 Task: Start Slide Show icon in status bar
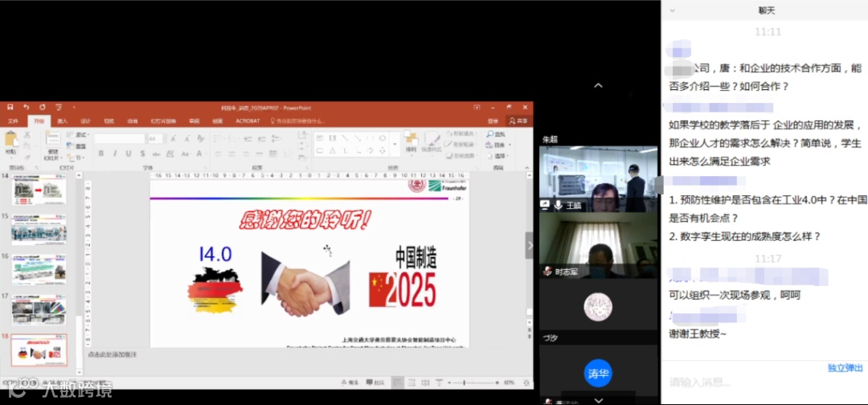[x=439, y=382]
